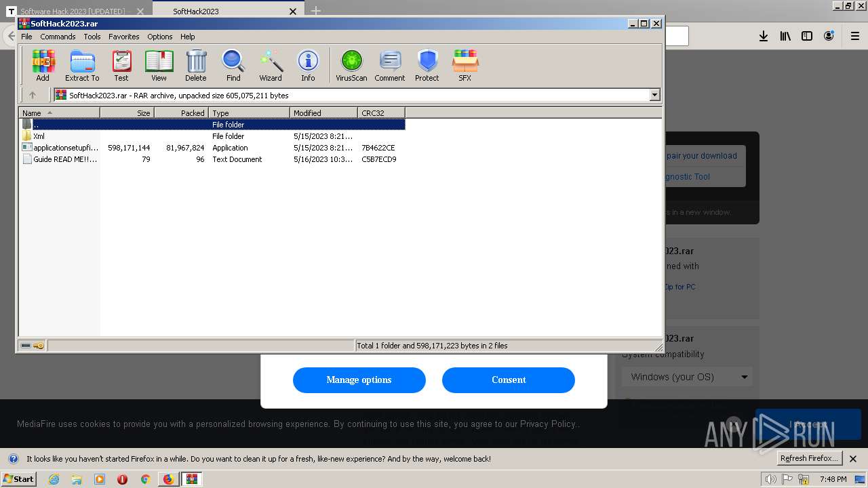Open Internet Explorer from the taskbar
The width and height of the screenshot is (868, 488).
[x=54, y=479]
